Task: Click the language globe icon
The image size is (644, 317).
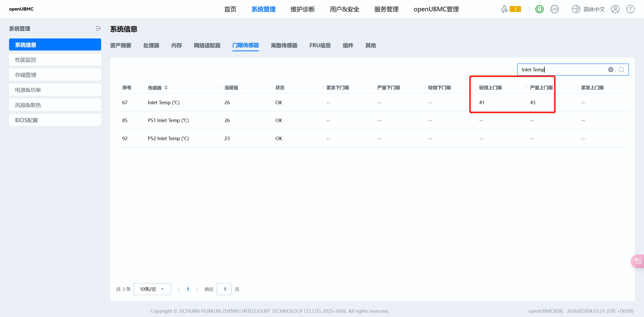Action: click(x=576, y=9)
